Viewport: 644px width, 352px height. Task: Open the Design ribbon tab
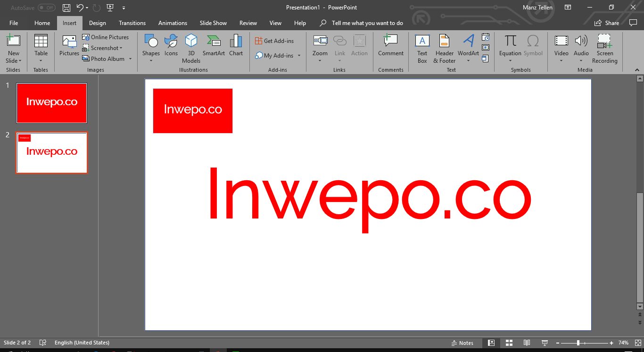[x=97, y=23]
